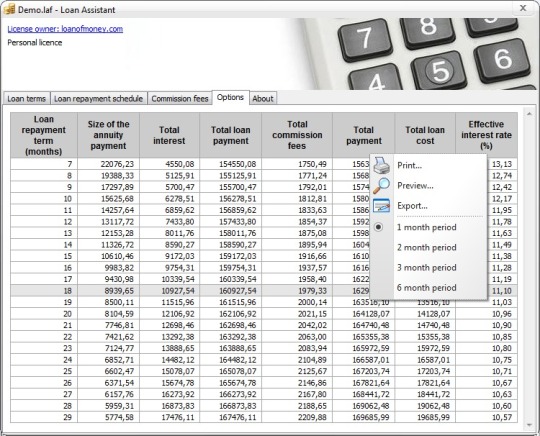This screenshot has height=436, width=540.
Task: Open the About tab
Action: [263, 98]
